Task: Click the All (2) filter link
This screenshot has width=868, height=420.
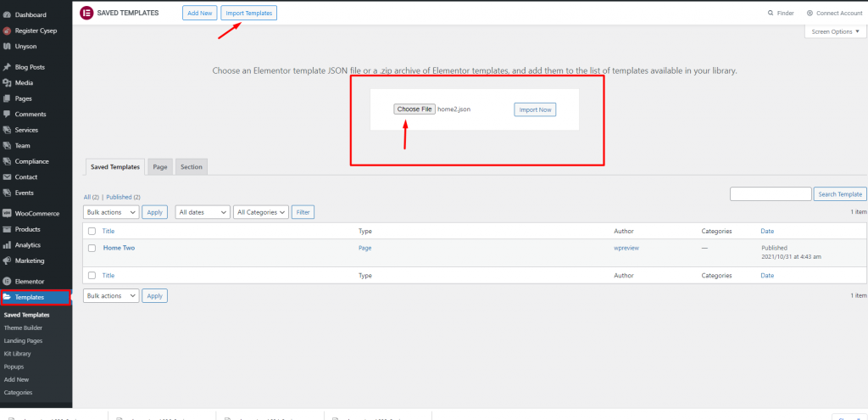Action: (92, 197)
